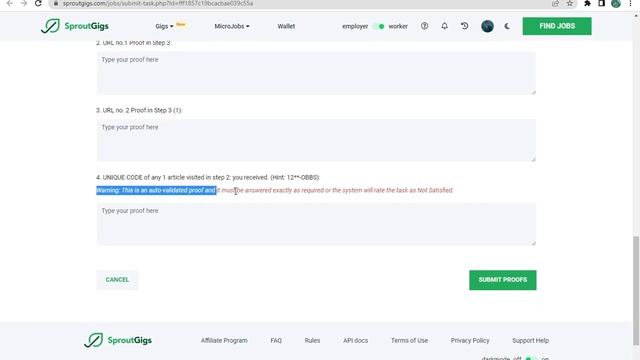Expand the Gigs dropdown menu
Viewport: 640px width, 360px height.
[164, 26]
